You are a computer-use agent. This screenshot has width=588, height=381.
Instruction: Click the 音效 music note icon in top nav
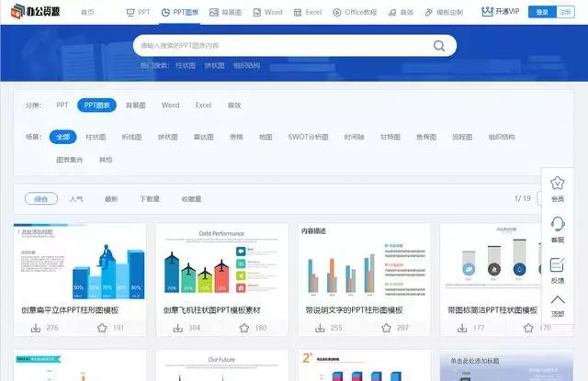pos(392,12)
